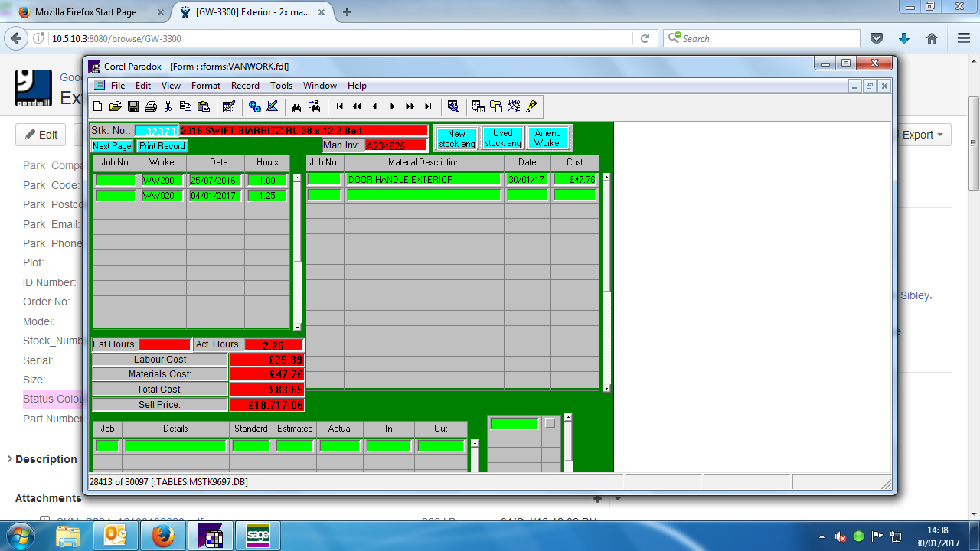Go to the last record
The height and width of the screenshot is (551, 980).
[428, 106]
